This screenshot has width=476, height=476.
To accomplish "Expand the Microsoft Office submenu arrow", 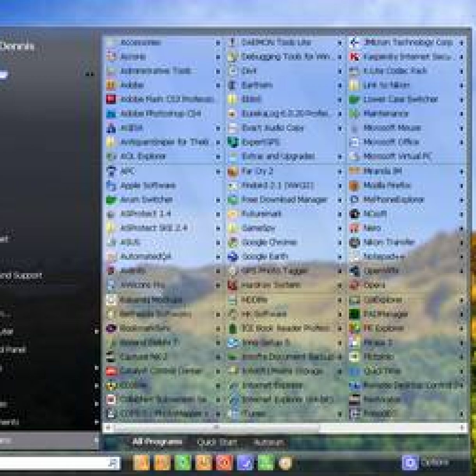I will pyautogui.click(x=461, y=142).
